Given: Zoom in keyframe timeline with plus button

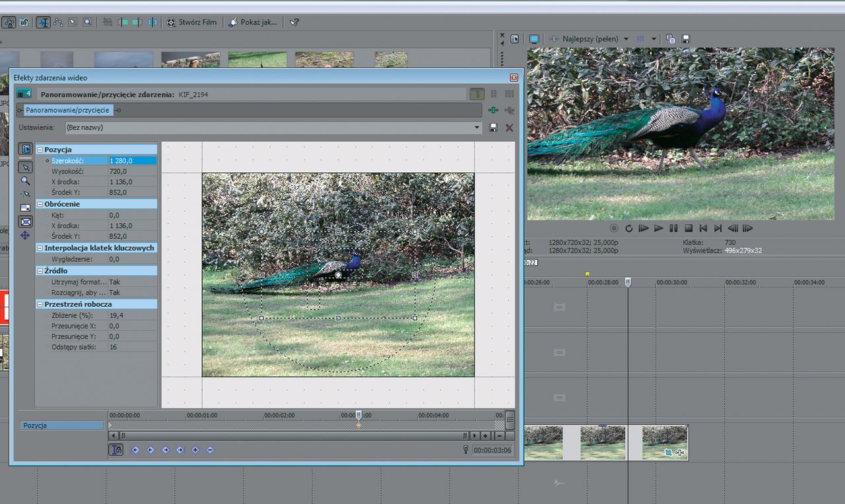Looking at the screenshot, I should coord(485,436).
